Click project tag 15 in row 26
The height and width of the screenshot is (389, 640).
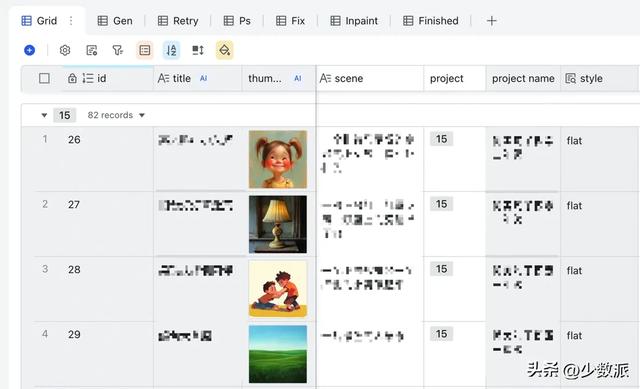[x=441, y=139]
